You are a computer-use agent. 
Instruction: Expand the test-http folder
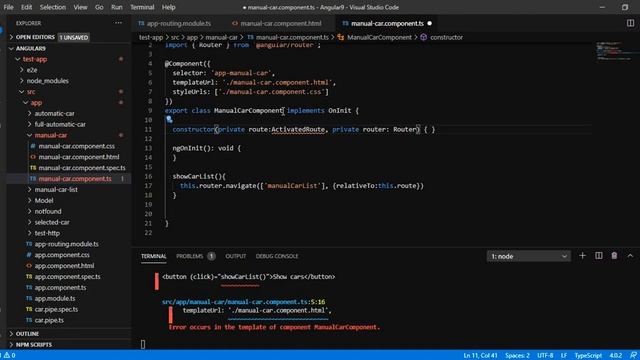[47, 233]
